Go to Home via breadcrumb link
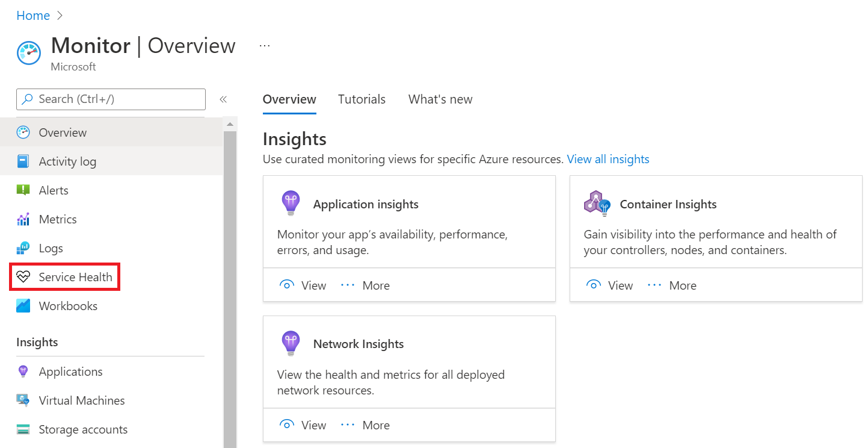Viewport: 868px width, 448px height. [33, 16]
